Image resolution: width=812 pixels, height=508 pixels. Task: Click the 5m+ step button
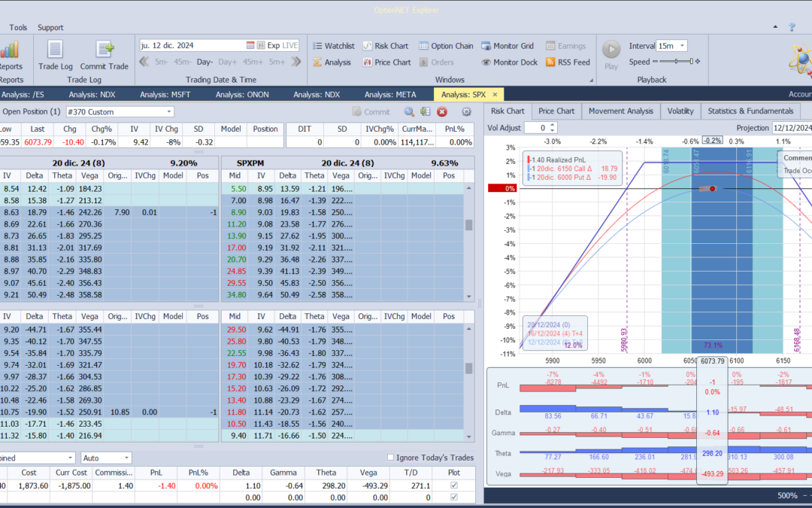click(x=277, y=62)
